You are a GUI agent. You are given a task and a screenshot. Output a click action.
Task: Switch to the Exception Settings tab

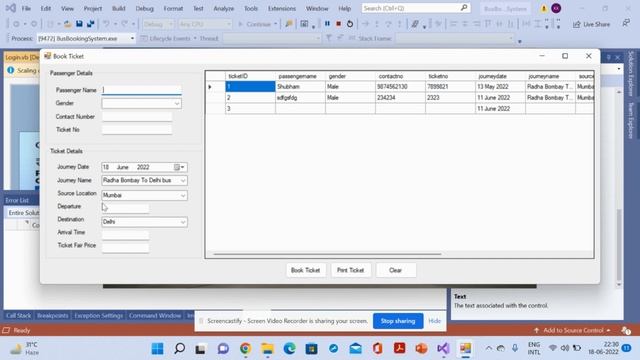98,316
